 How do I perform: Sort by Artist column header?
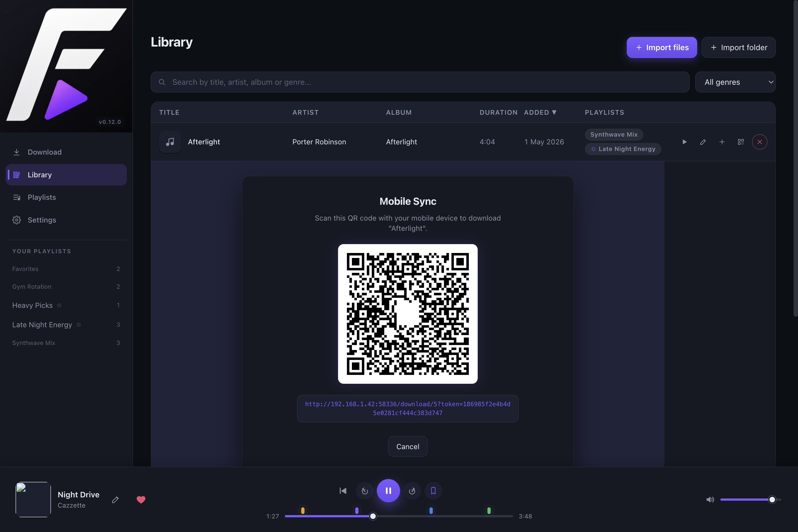point(305,112)
